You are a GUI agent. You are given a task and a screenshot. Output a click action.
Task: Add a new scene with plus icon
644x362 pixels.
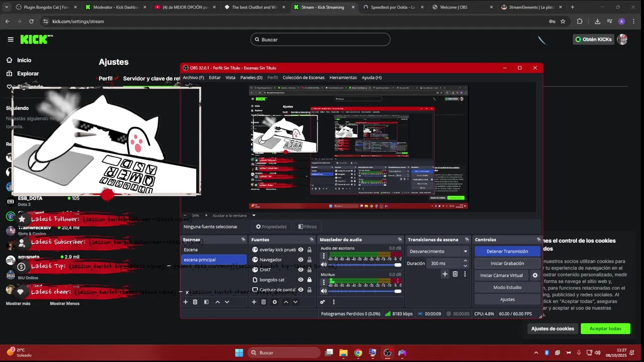[186, 302]
